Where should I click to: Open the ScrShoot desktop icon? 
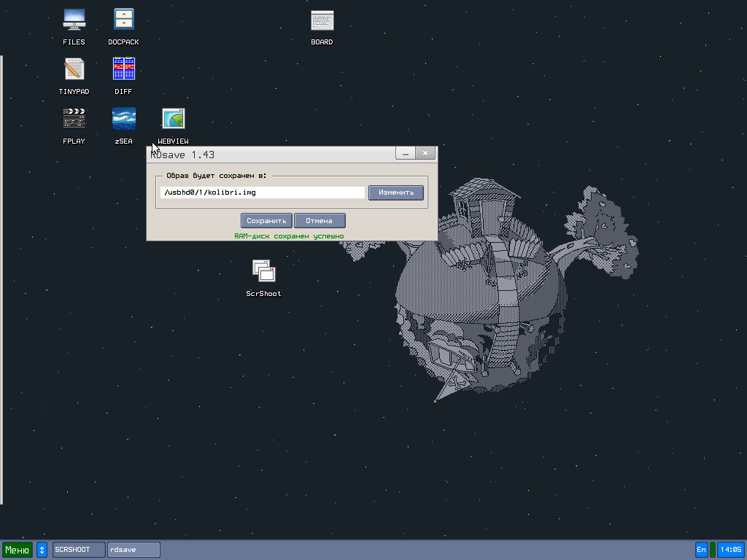263,271
